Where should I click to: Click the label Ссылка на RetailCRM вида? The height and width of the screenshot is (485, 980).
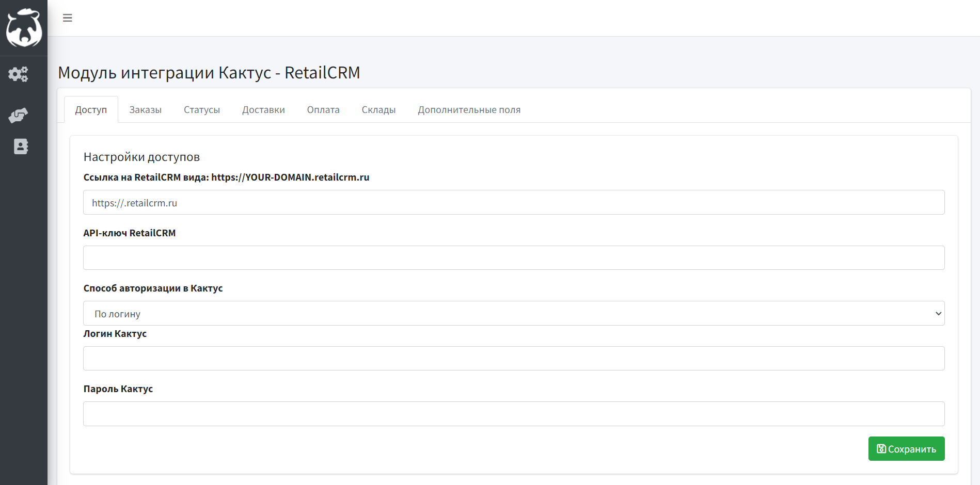(x=226, y=177)
